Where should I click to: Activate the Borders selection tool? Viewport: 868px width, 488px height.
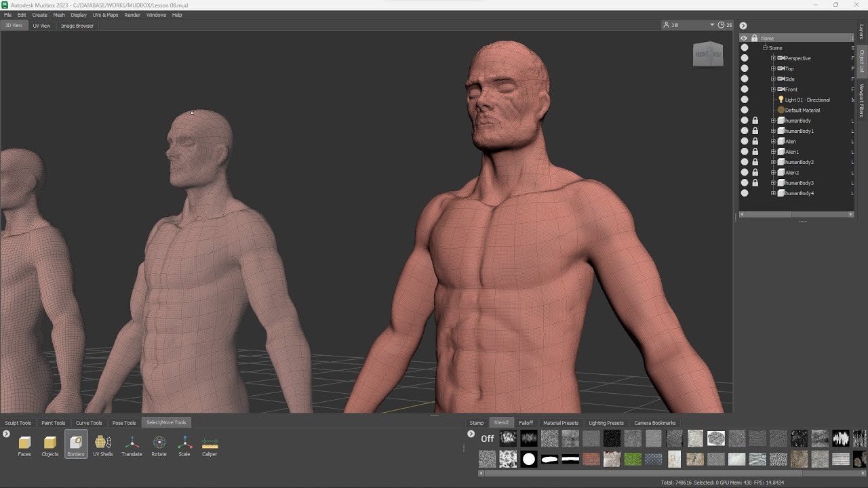(76, 445)
